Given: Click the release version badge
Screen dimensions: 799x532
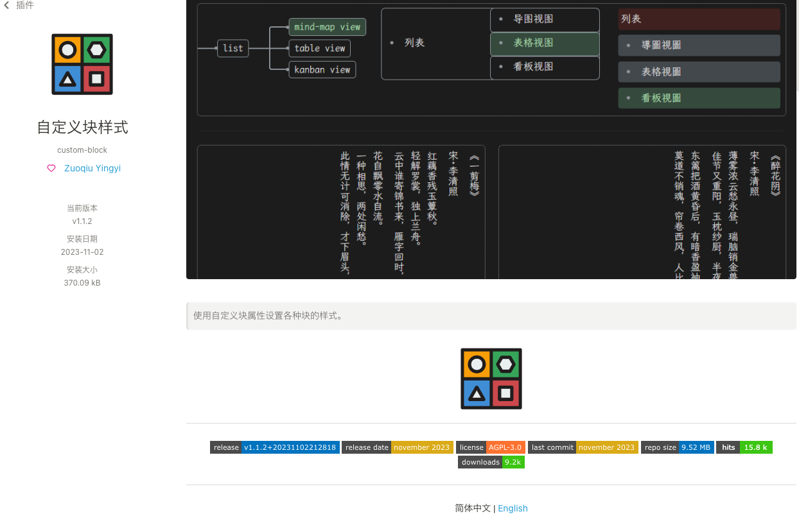Looking at the screenshot, I should pyautogui.click(x=274, y=447).
